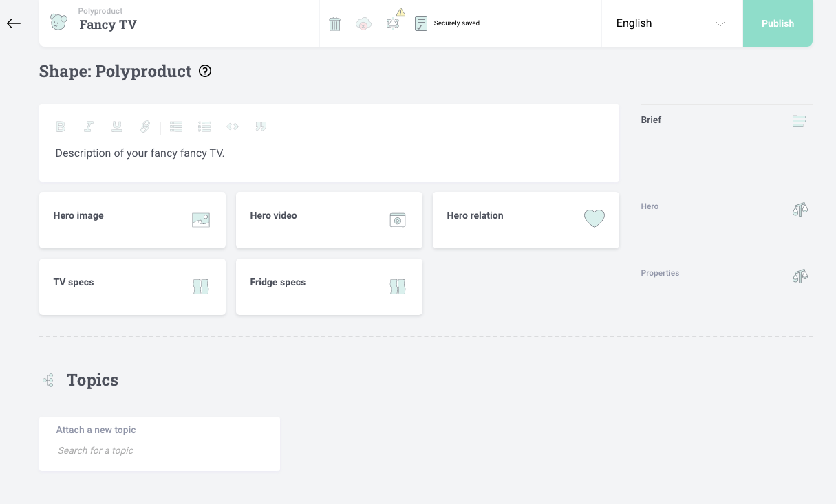Open the help icon next to Shape: Polyproduct
The width and height of the screenshot is (836, 504).
click(205, 71)
